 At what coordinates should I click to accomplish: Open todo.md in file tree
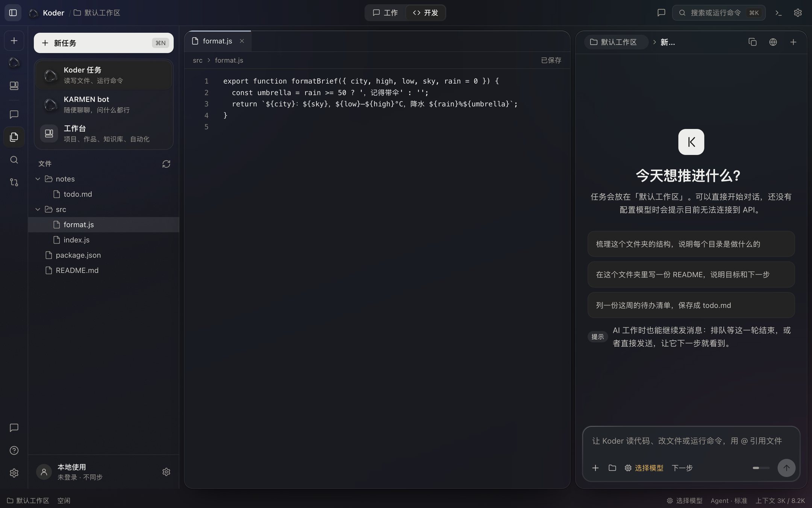(103, 194)
